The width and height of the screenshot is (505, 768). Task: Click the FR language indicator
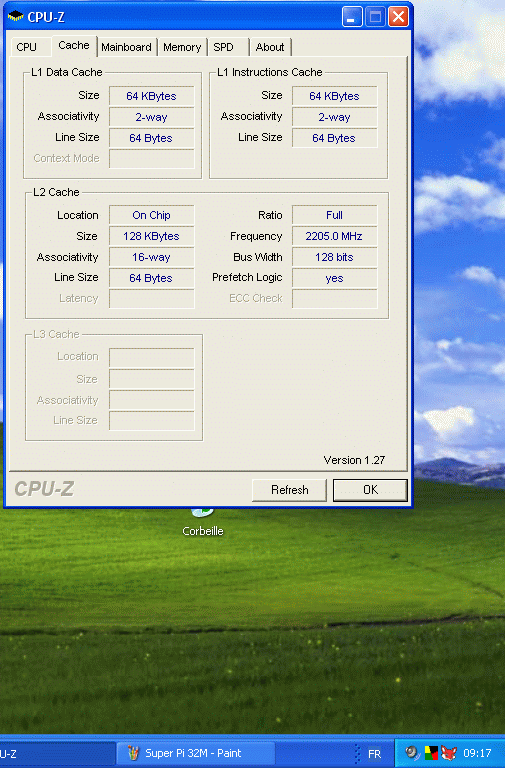[x=374, y=753]
